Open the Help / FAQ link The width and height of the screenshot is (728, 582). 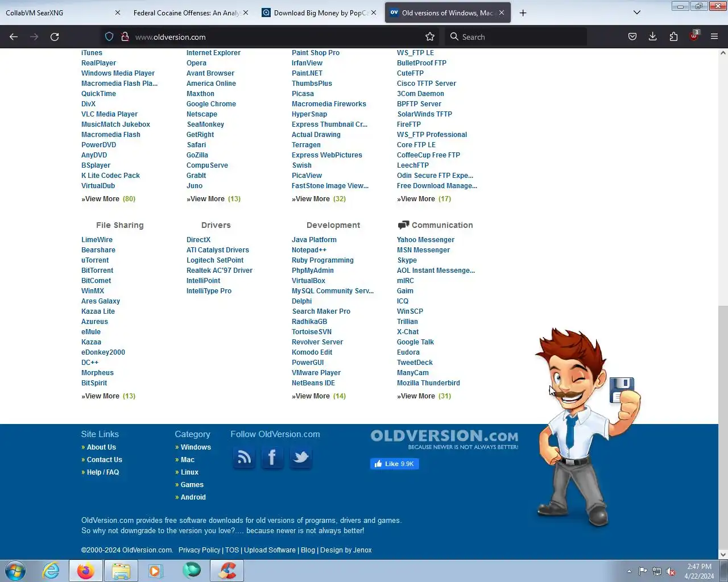(x=103, y=472)
